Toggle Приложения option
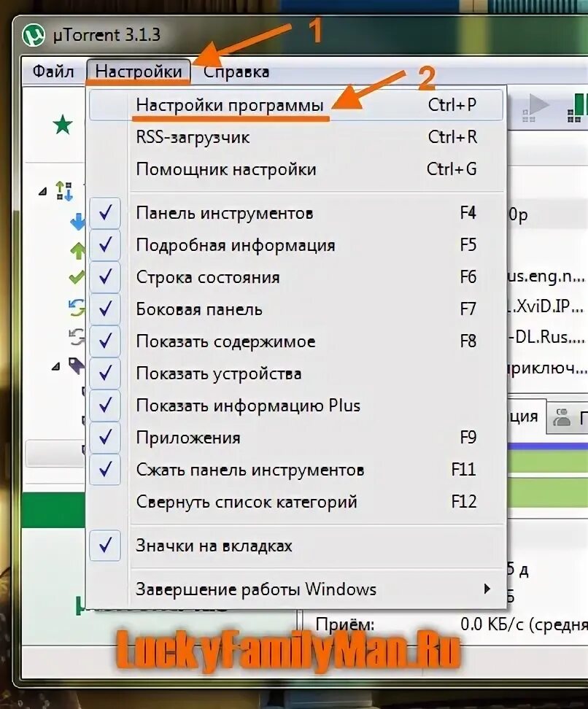The image size is (588, 709). point(295,438)
